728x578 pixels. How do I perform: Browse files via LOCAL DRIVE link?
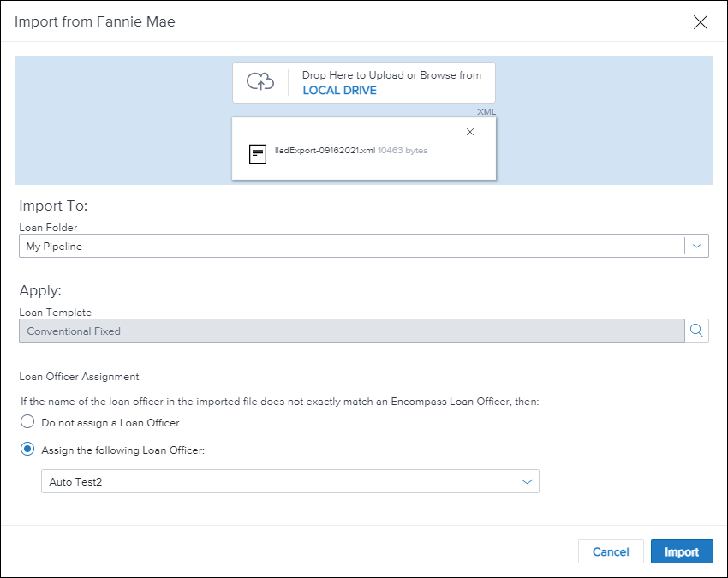tap(339, 90)
